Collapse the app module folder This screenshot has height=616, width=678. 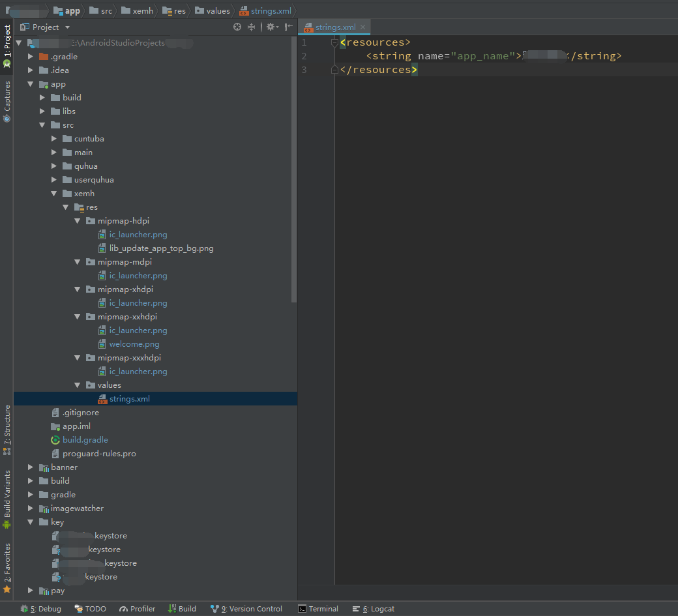pos(30,84)
